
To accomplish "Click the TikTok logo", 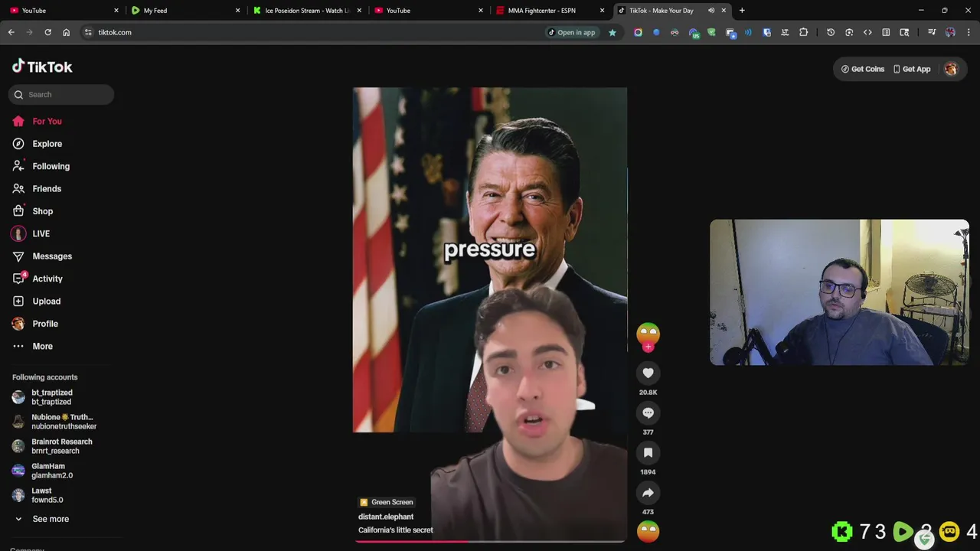I will coord(42,67).
